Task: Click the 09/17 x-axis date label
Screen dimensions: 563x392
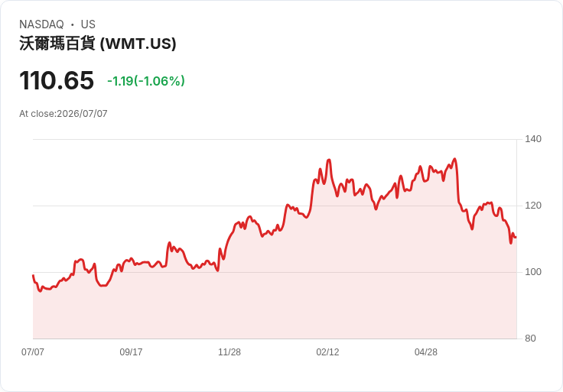Action: coord(131,352)
